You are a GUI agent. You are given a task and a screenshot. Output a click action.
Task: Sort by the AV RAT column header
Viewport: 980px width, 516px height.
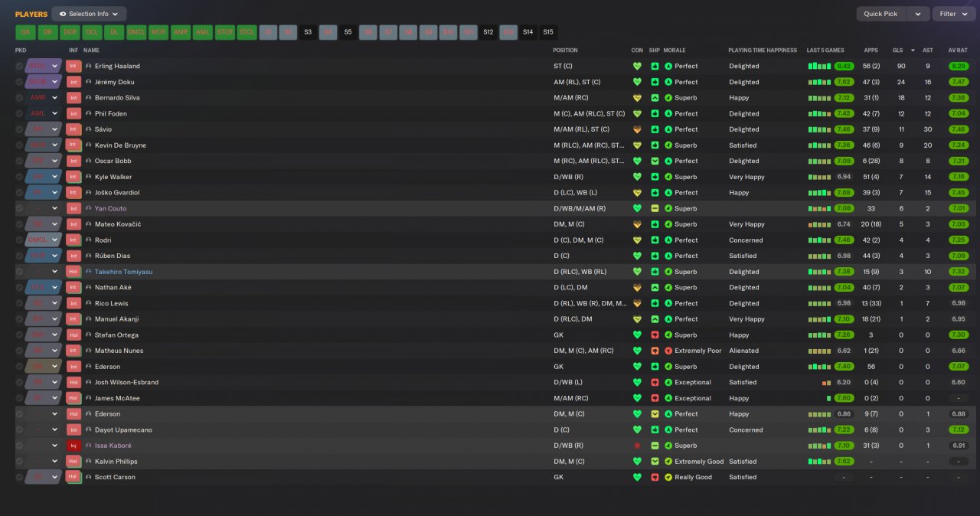tap(958, 51)
